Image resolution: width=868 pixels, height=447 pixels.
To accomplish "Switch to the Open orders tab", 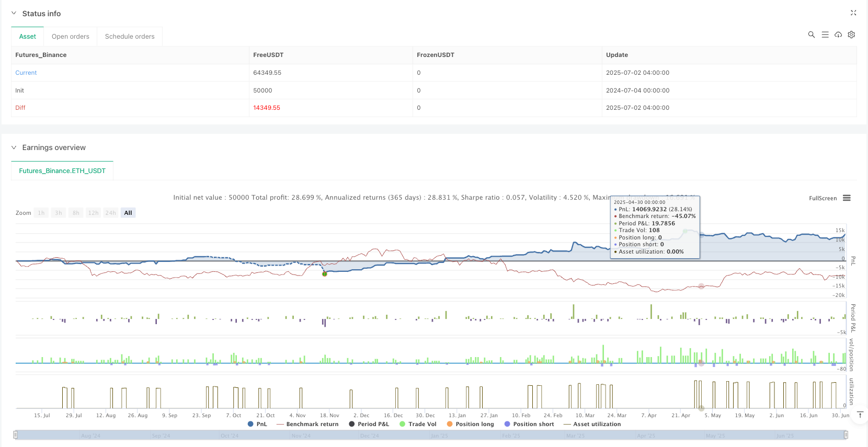I will tap(71, 37).
